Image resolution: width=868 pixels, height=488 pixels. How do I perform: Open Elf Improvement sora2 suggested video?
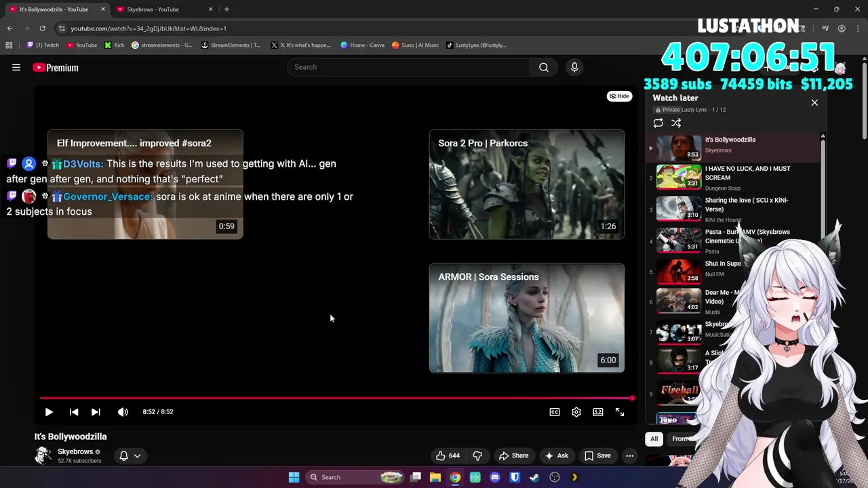145,184
